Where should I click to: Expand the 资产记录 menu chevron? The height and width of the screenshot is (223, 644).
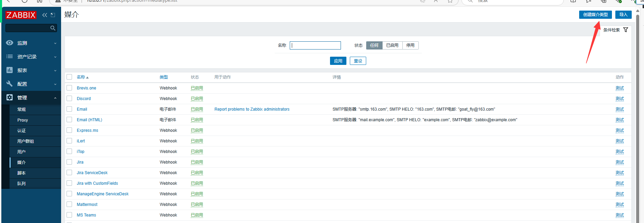tap(55, 57)
